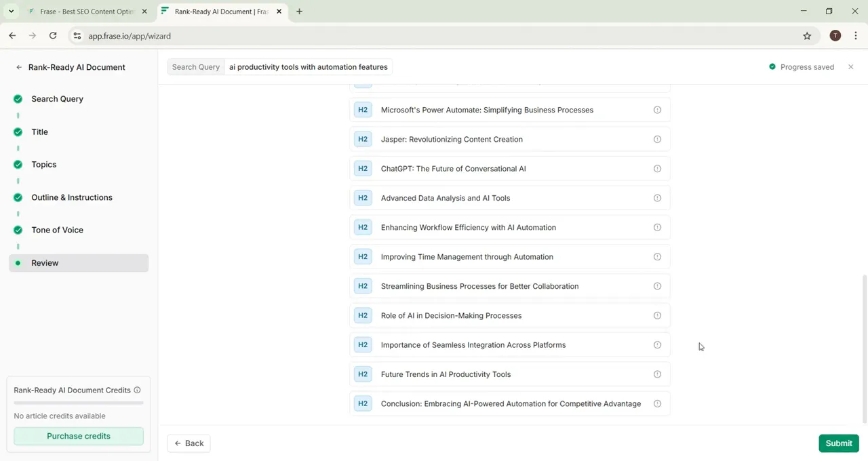Click the Rank-Ready AI Document Credits info icon
The height and width of the screenshot is (461, 868).
click(x=137, y=390)
